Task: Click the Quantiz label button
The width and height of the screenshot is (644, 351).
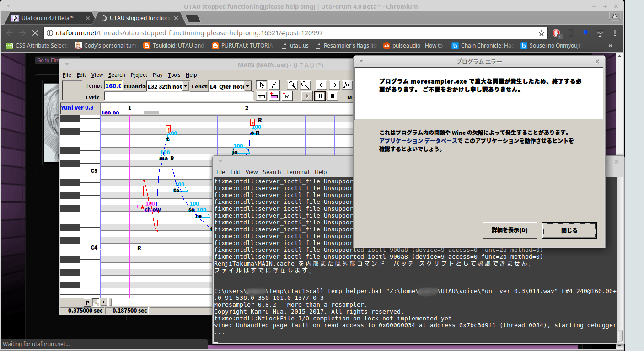Action: coord(134,86)
